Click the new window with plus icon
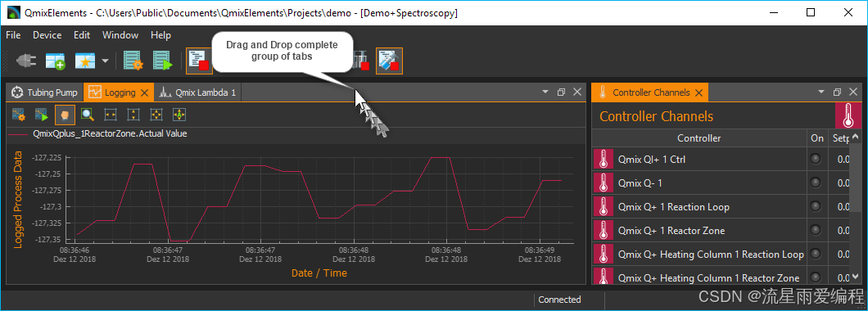Viewport: 868px width, 311px height. 56,61
